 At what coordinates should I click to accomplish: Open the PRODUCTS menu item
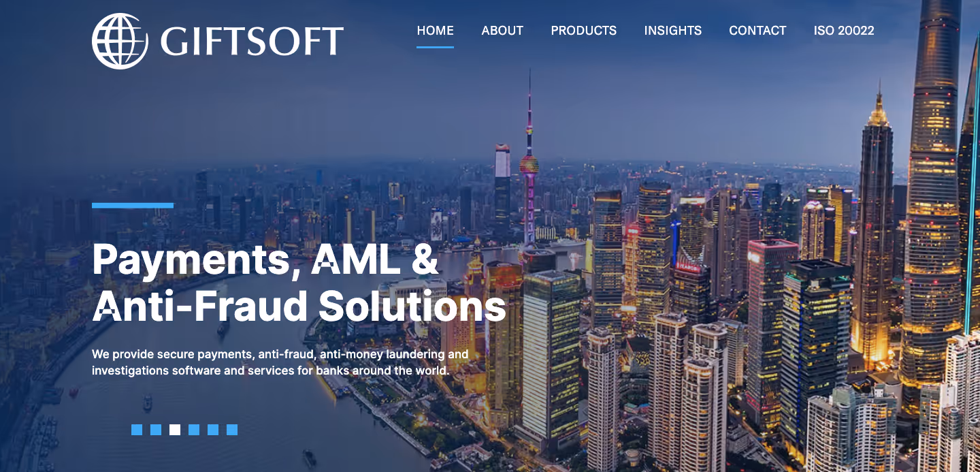[x=584, y=31]
